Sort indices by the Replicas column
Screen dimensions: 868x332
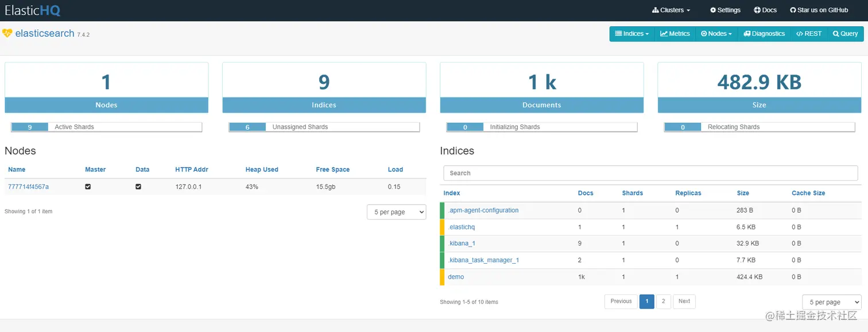[x=688, y=193]
